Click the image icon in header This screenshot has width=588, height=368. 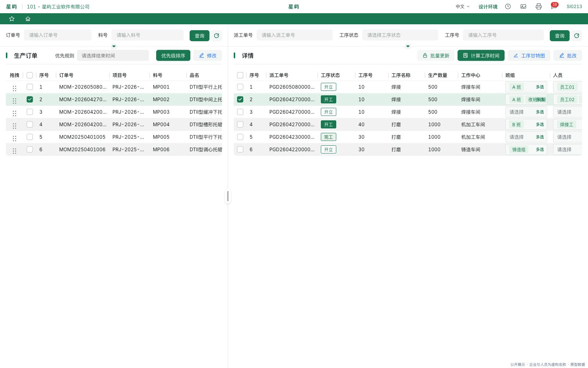tap(523, 6)
